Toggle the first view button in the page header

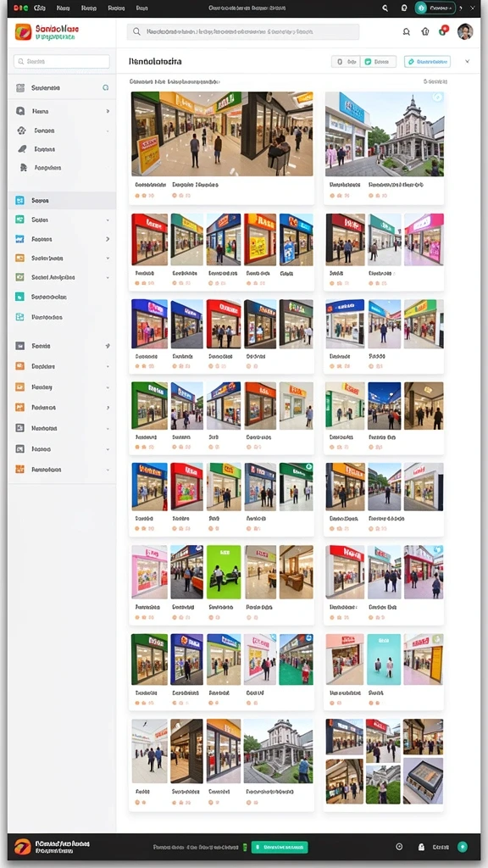347,61
